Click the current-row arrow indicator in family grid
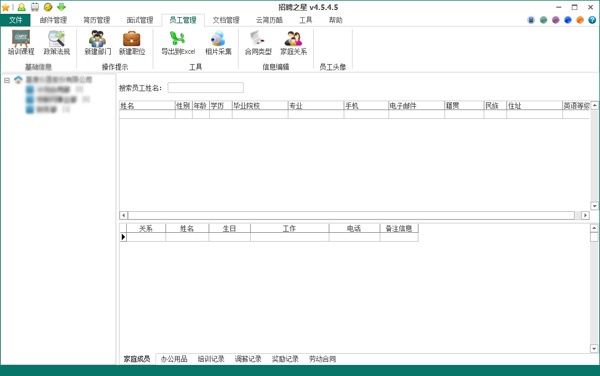This screenshot has height=376, width=600. (123, 237)
